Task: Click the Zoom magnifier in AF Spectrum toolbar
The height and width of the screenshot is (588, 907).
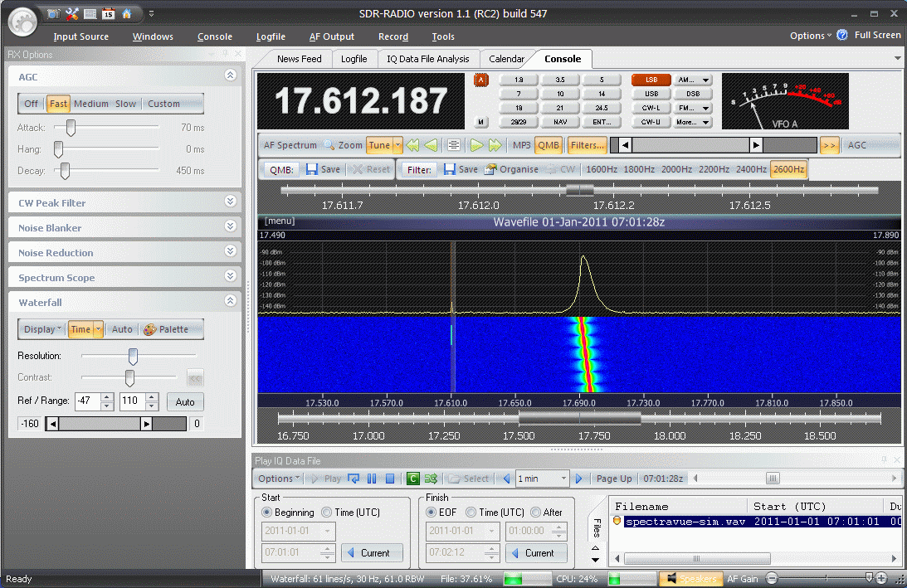Action: [343, 145]
